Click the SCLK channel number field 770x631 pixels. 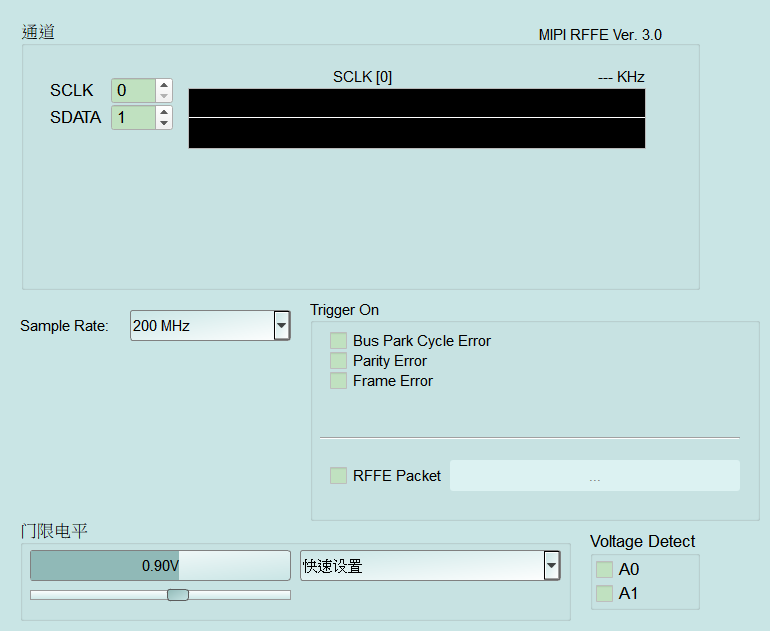pos(134,90)
